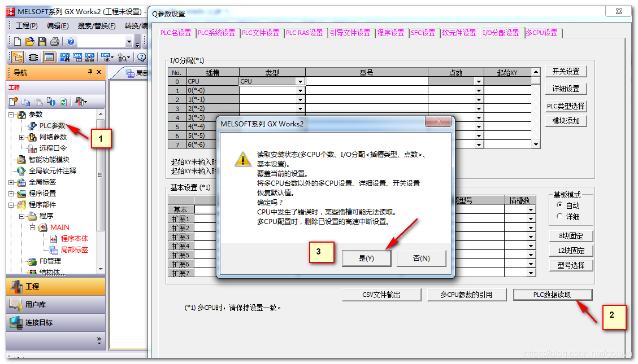Toggle the output window toolbar icon
The height and width of the screenshot is (364, 638).
point(49,58)
